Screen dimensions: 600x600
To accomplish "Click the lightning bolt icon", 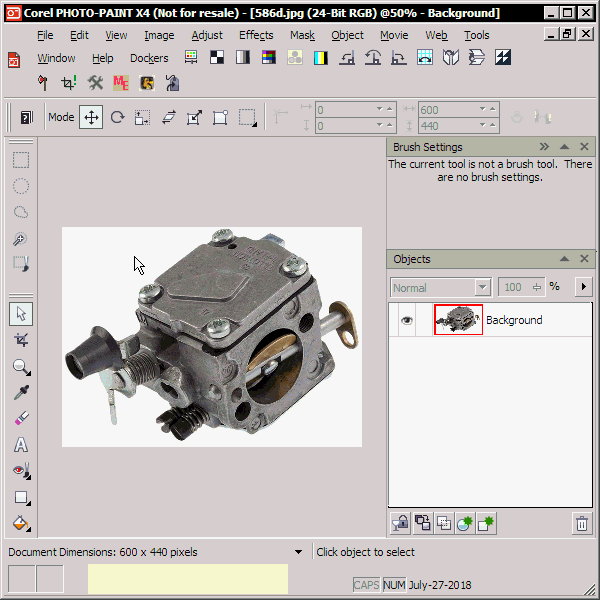I will coord(503,57).
